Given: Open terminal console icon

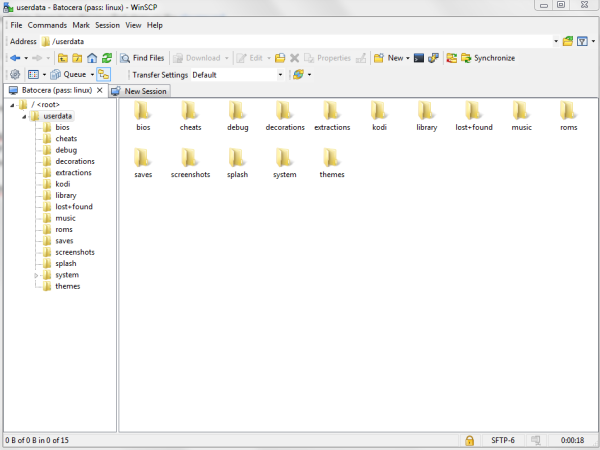Looking at the screenshot, I should (419, 58).
